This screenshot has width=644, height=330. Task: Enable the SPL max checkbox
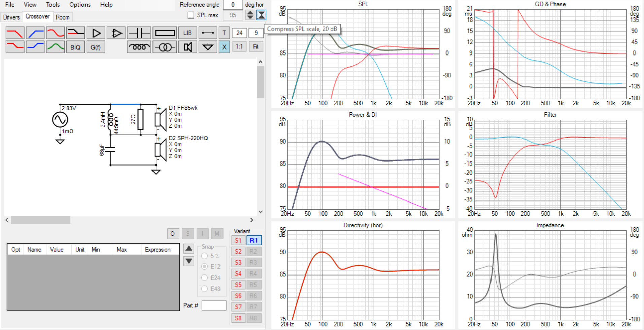pos(191,15)
